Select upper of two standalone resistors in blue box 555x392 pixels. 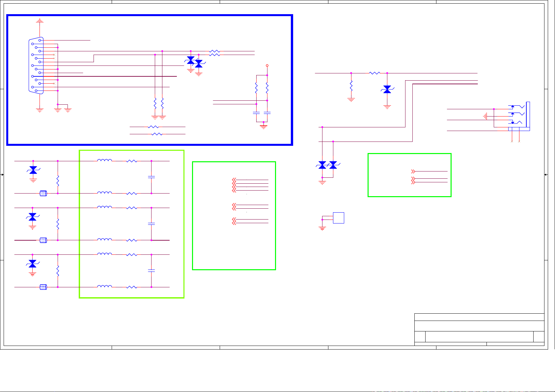[x=153, y=127]
